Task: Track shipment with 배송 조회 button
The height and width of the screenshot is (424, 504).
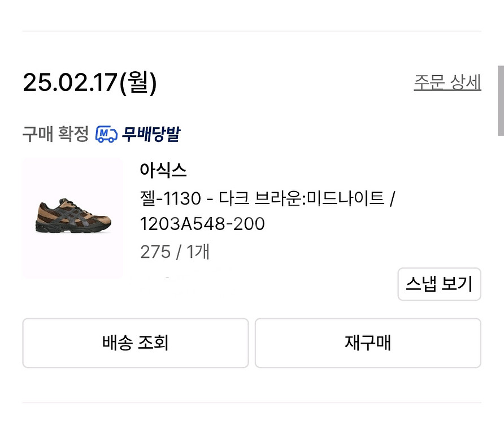Action: point(136,343)
